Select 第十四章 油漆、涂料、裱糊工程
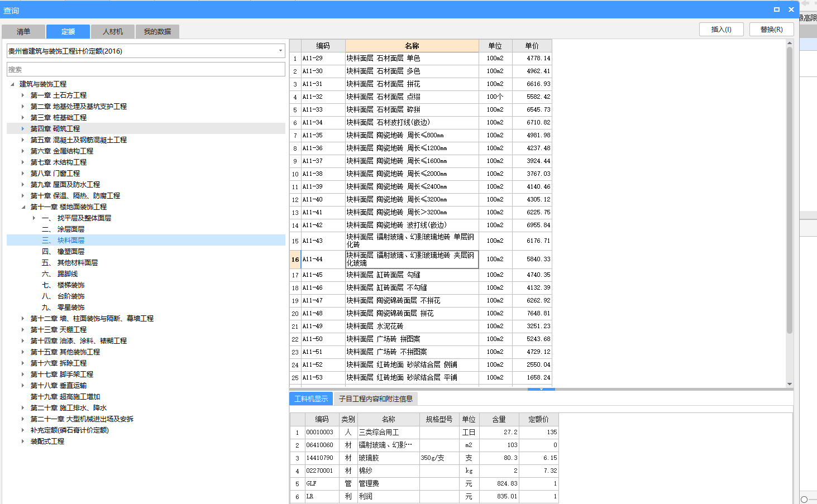This screenshot has width=817, height=504. [x=78, y=341]
